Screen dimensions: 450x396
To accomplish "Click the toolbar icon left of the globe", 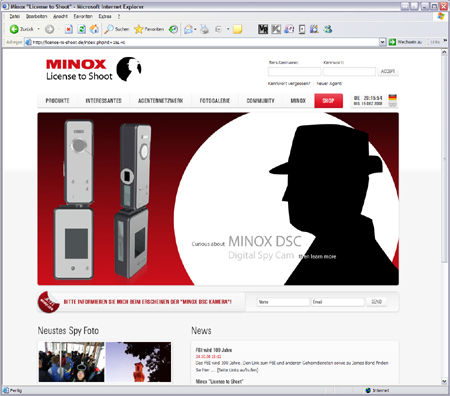I will pos(314,29).
